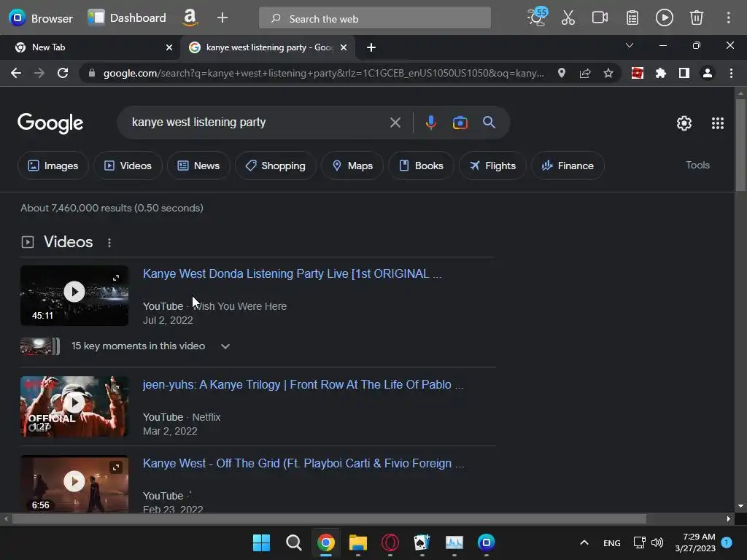Filter results by Shopping
This screenshot has width=747, height=560.
275,166
